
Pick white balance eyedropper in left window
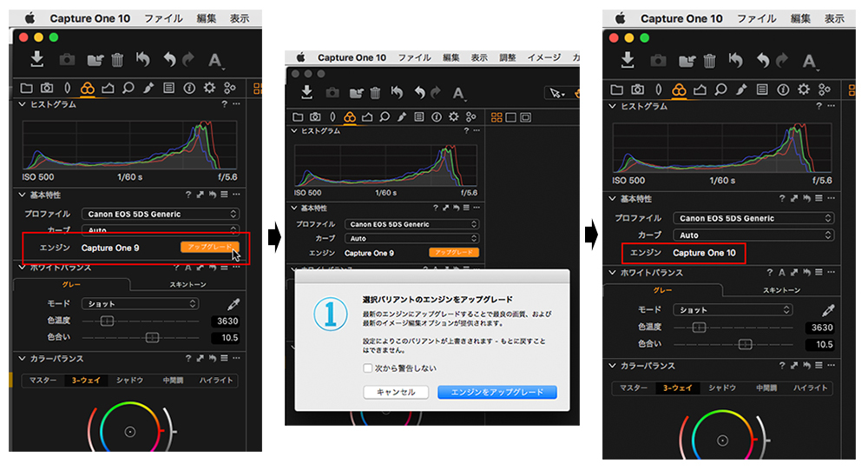pyautogui.click(x=233, y=304)
